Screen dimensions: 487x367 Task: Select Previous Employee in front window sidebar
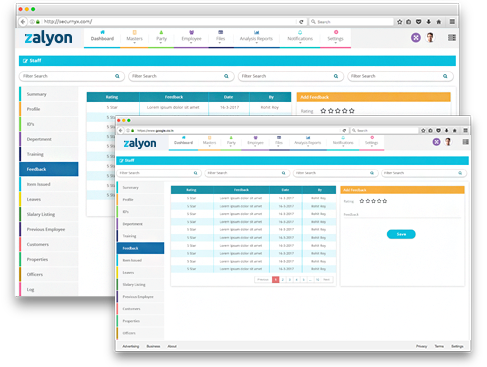tap(140, 297)
